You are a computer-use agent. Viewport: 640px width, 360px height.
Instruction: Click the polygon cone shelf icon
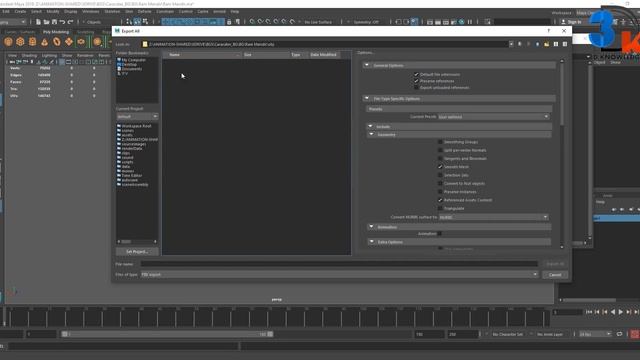pos(44,42)
